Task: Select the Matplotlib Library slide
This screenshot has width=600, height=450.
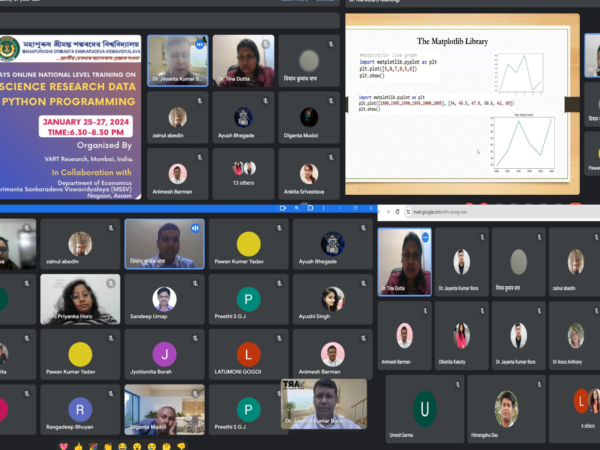Action: tap(462, 104)
